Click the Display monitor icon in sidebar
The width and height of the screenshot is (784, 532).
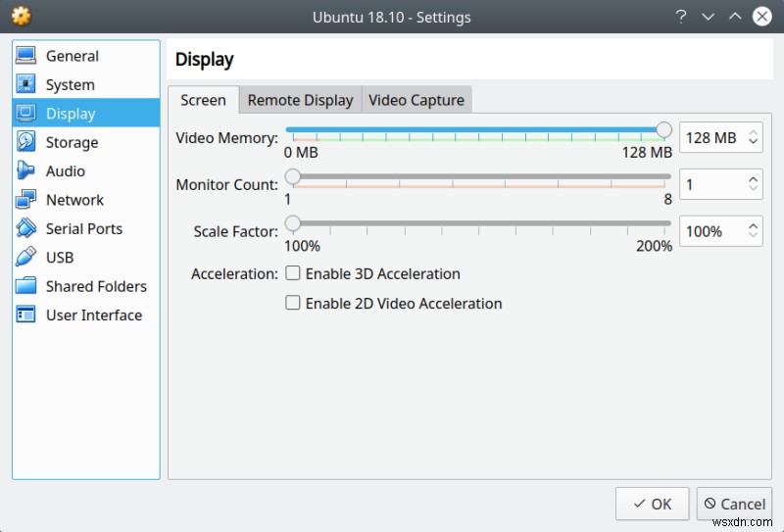point(25,113)
